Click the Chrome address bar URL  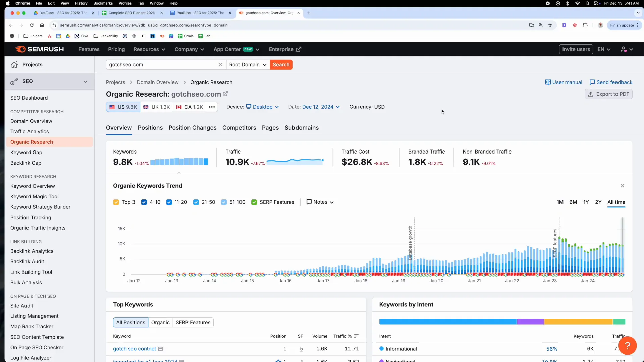click(144, 25)
